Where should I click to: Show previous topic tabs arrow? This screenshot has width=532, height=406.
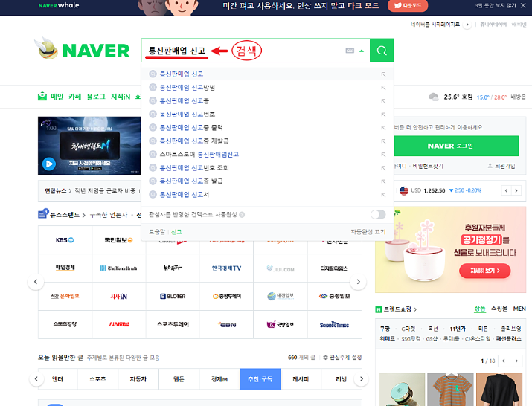point(36,379)
